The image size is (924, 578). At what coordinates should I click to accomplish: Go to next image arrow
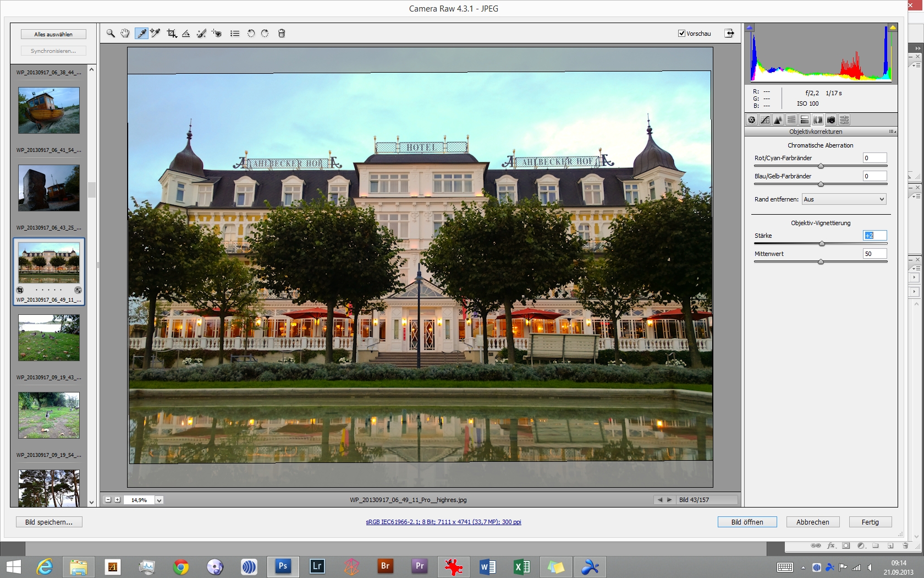[x=669, y=500]
